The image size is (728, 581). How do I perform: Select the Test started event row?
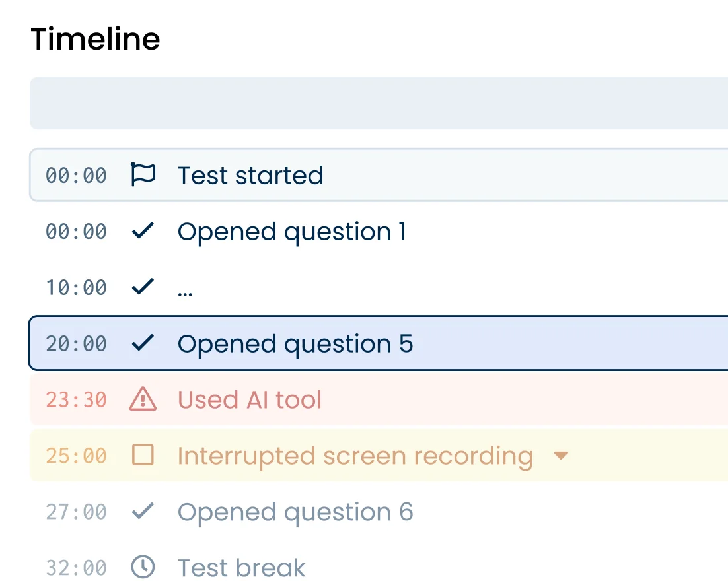point(250,175)
